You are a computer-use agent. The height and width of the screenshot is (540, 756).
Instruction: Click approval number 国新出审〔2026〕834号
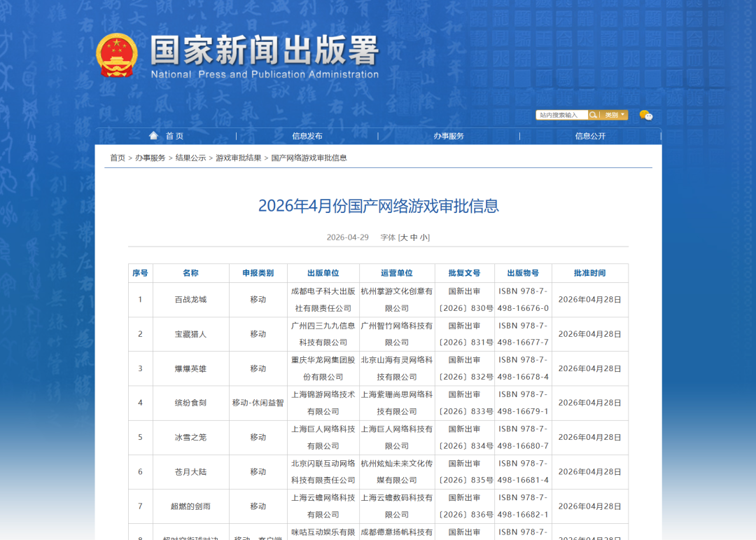click(464, 437)
